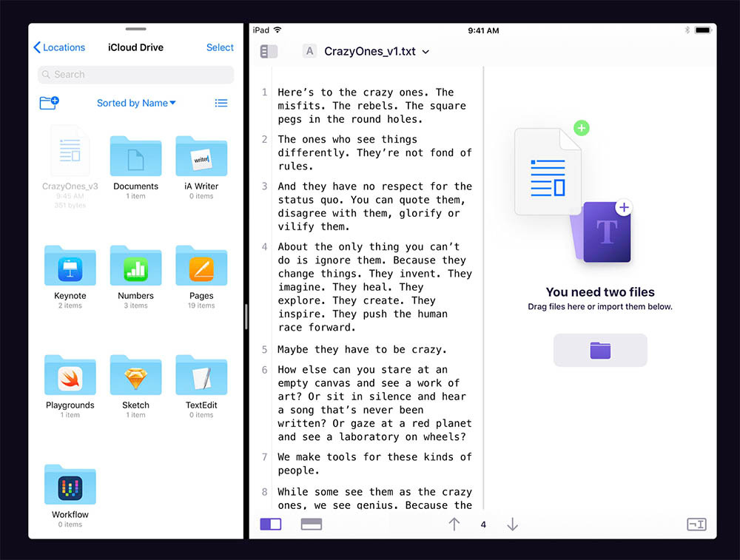Click the iCloud Drive title
The image size is (740, 560).
click(x=136, y=47)
